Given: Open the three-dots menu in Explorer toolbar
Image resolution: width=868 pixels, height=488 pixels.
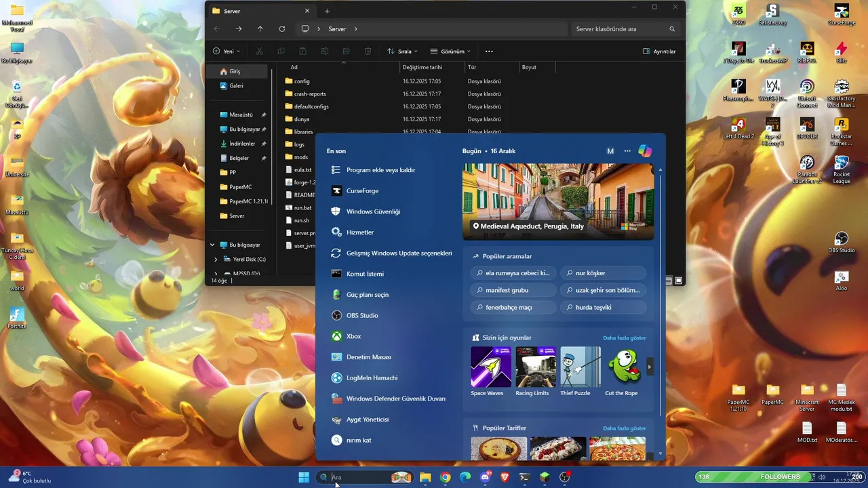Looking at the screenshot, I should (489, 51).
